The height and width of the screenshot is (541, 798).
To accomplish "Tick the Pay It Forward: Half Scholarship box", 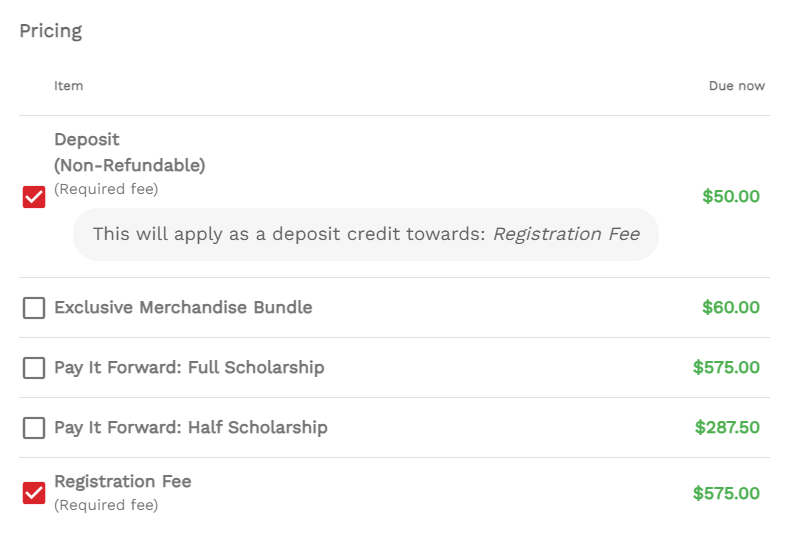I will coord(34,428).
